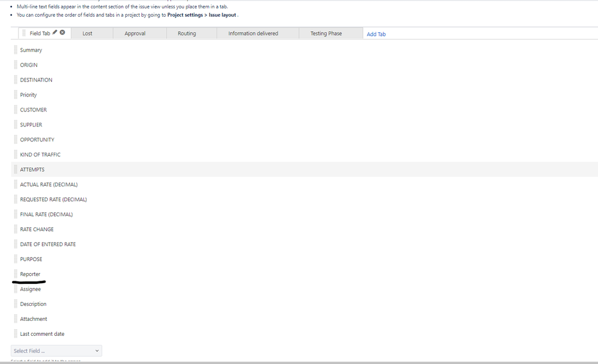The width and height of the screenshot is (598, 364).
Task: Grab the drag handle beside Attachment
Action: pyautogui.click(x=16, y=318)
